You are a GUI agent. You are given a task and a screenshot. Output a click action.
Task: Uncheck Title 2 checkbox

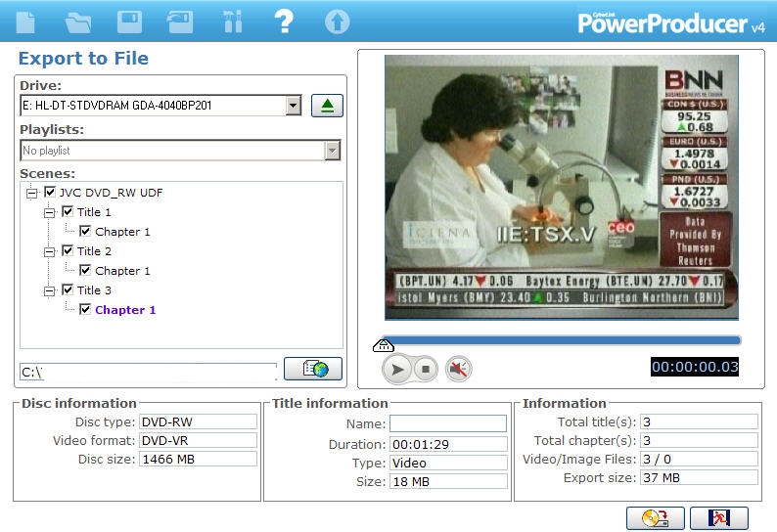[x=68, y=250]
